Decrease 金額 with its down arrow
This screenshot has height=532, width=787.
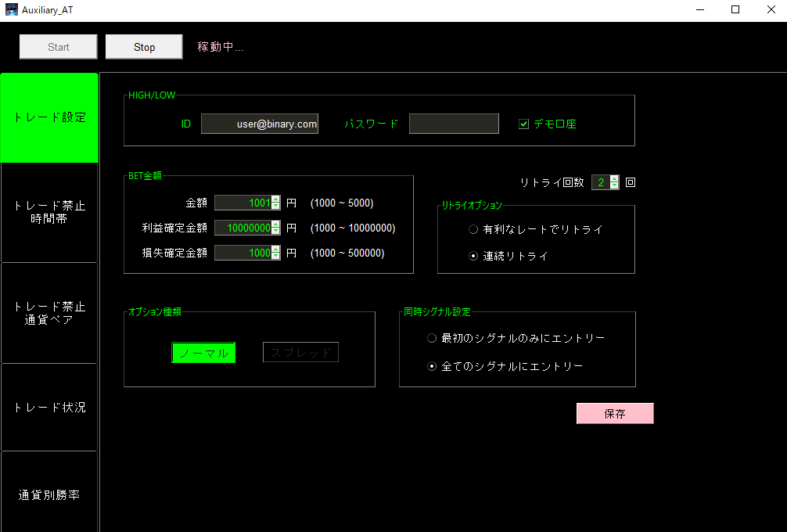click(x=275, y=206)
